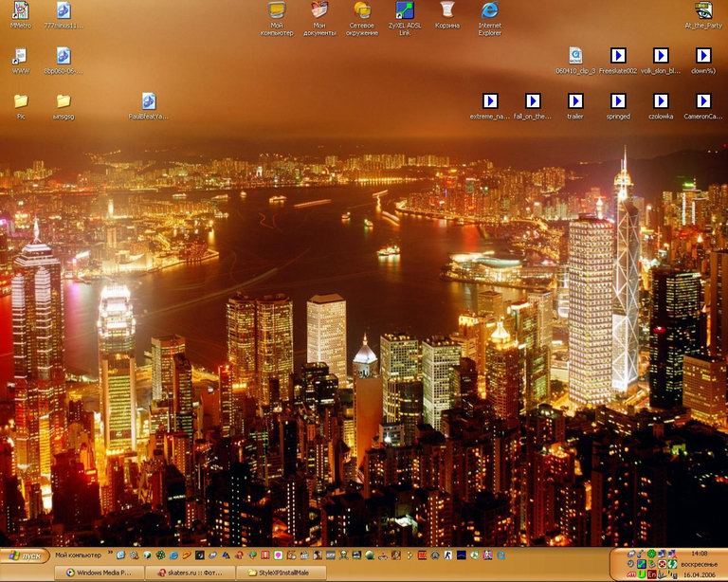Select the Pic folder on desktop

20,101
